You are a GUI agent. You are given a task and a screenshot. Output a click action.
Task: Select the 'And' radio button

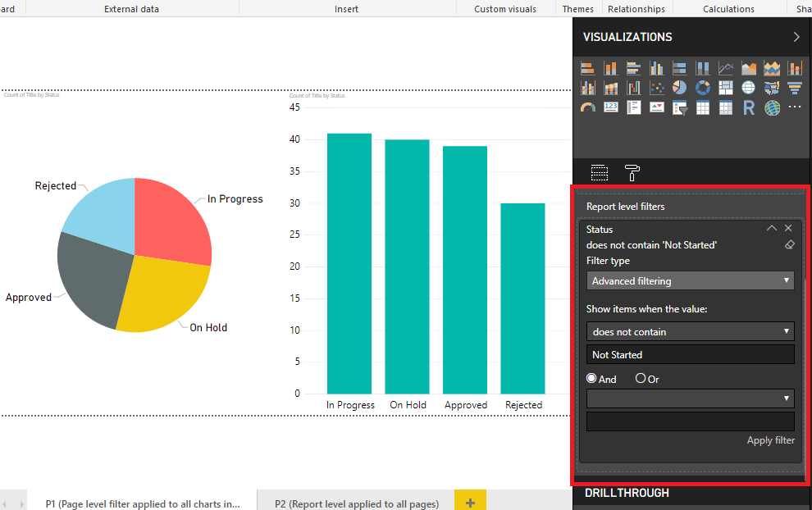[592, 378]
